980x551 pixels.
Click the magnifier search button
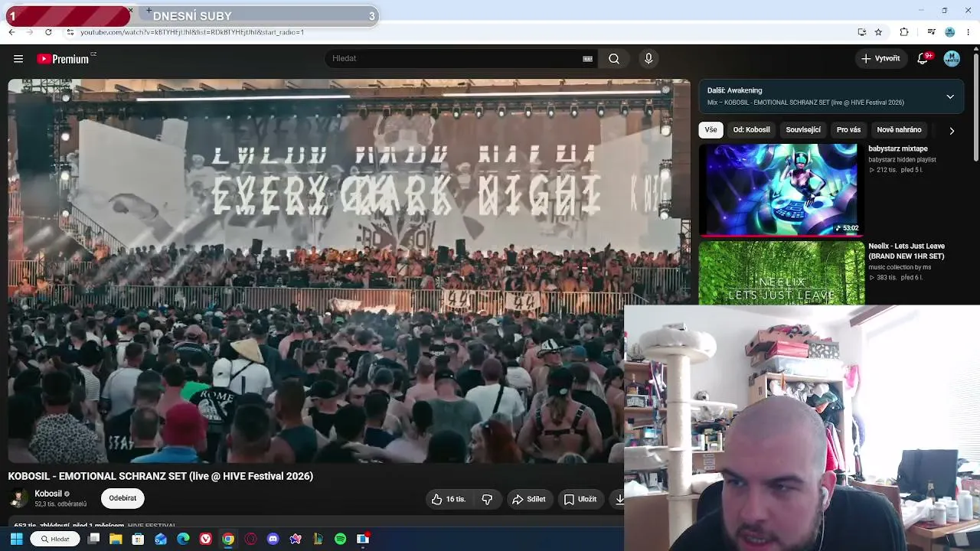(614, 59)
